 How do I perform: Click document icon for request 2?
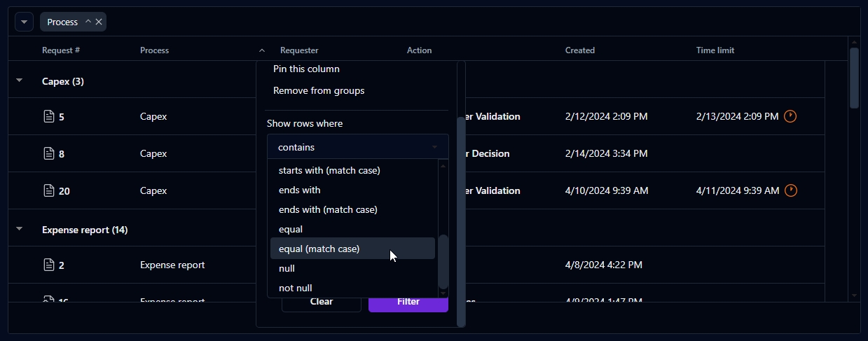[49, 265]
